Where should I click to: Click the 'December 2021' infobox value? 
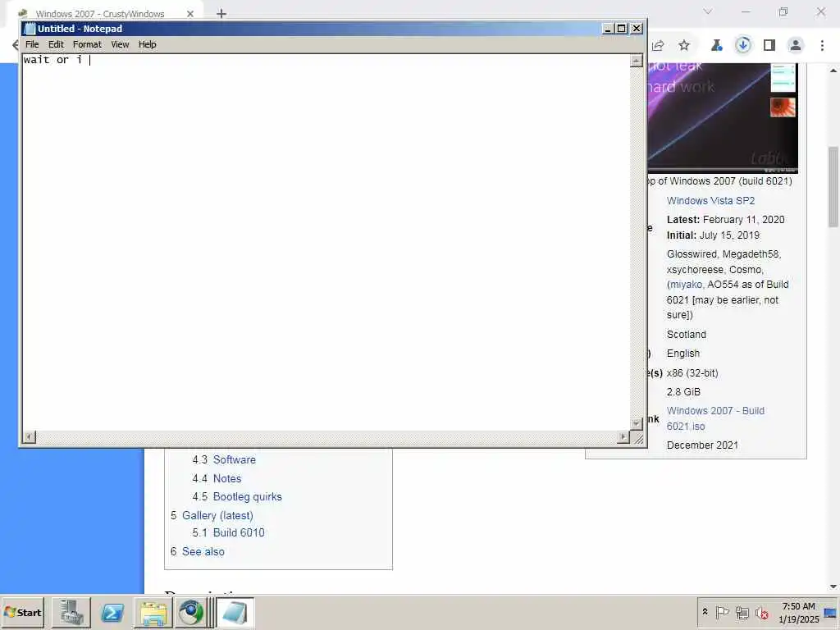pos(702,445)
